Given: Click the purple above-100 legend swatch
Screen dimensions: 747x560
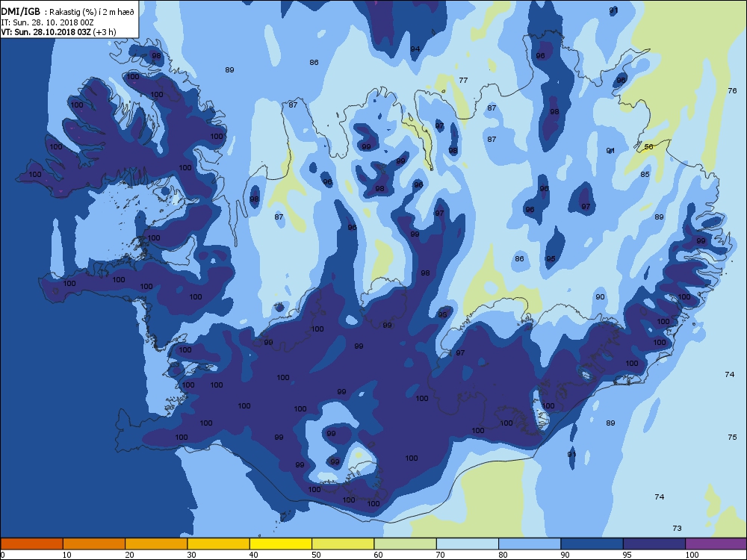Looking at the screenshot, I should 716,544.
